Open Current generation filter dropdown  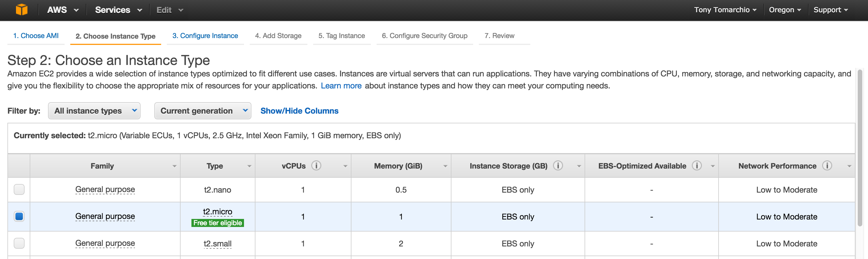pos(203,111)
